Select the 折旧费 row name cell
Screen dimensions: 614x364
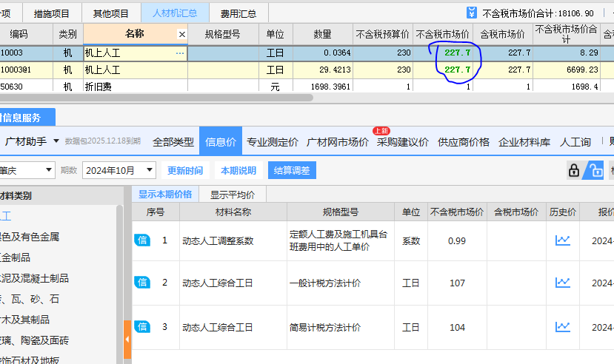tap(136, 86)
